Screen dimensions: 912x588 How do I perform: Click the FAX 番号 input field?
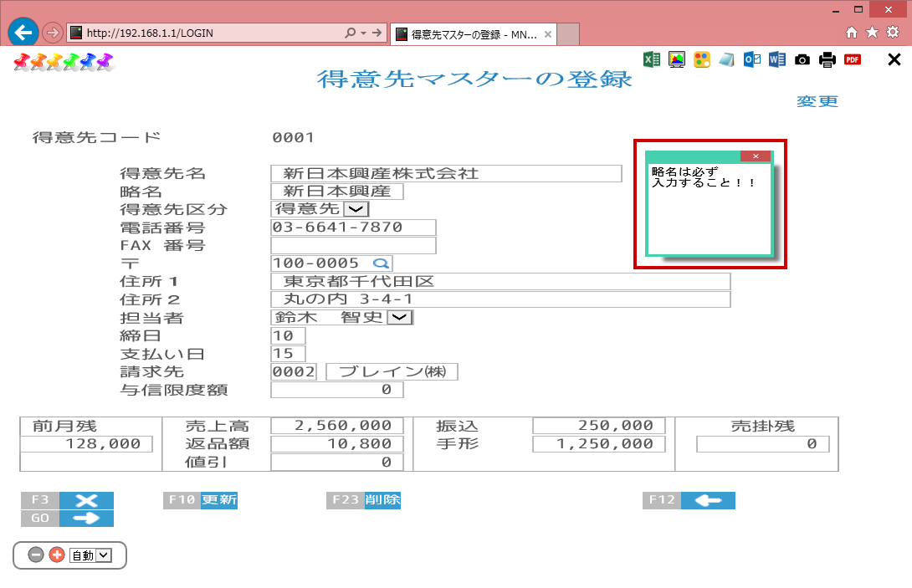pyautogui.click(x=353, y=246)
